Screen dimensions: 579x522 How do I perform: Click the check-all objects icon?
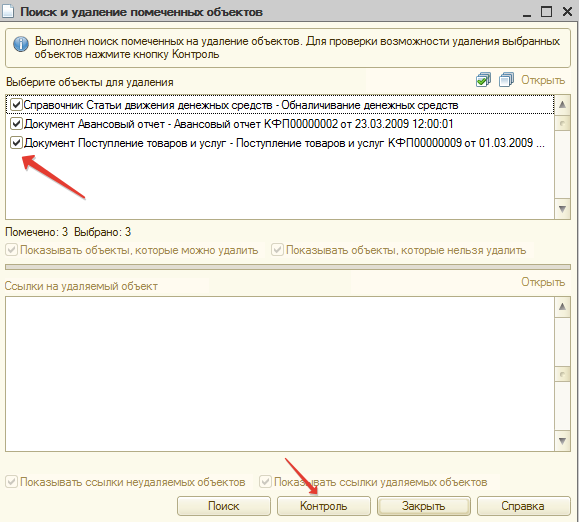[x=483, y=79]
